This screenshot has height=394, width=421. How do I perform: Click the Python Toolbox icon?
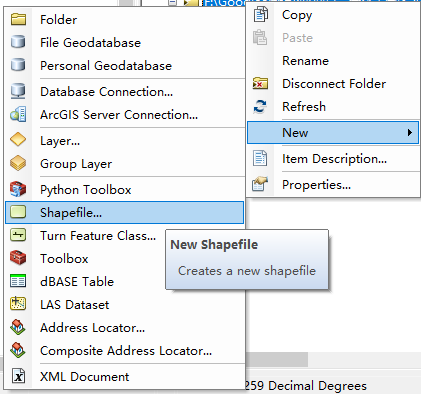[18, 189]
